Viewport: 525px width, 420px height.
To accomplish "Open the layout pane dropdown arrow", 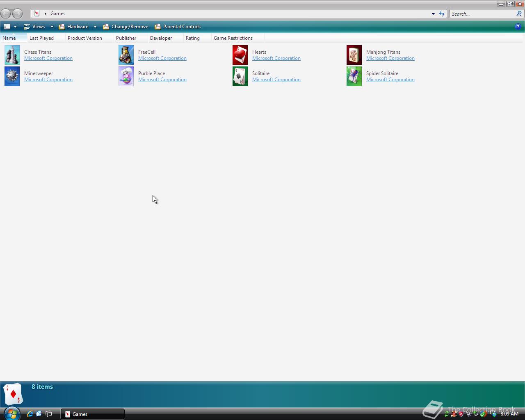I will point(15,27).
